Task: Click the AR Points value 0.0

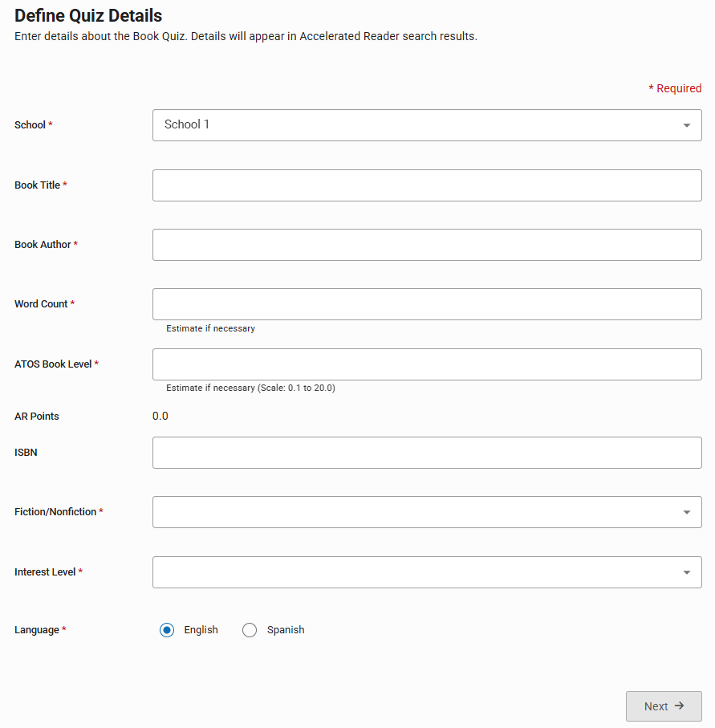Action: [160, 416]
